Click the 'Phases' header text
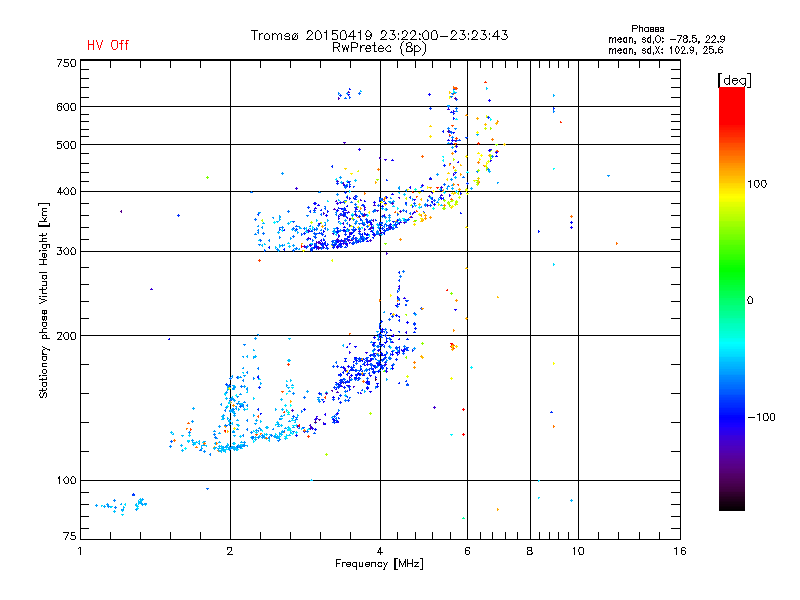Screen dimensions: 800x600 pyautogui.click(x=647, y=29)
